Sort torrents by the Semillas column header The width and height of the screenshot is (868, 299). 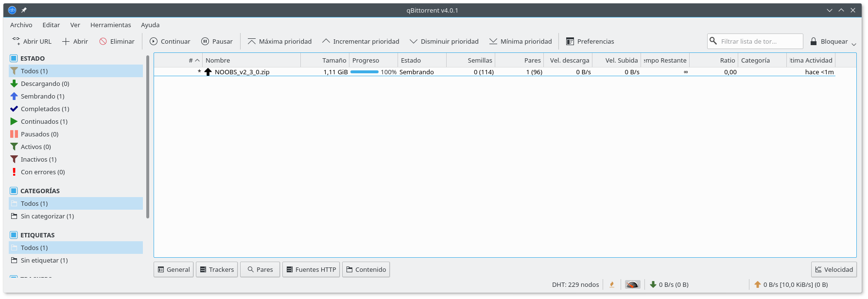tap(470, 60)
